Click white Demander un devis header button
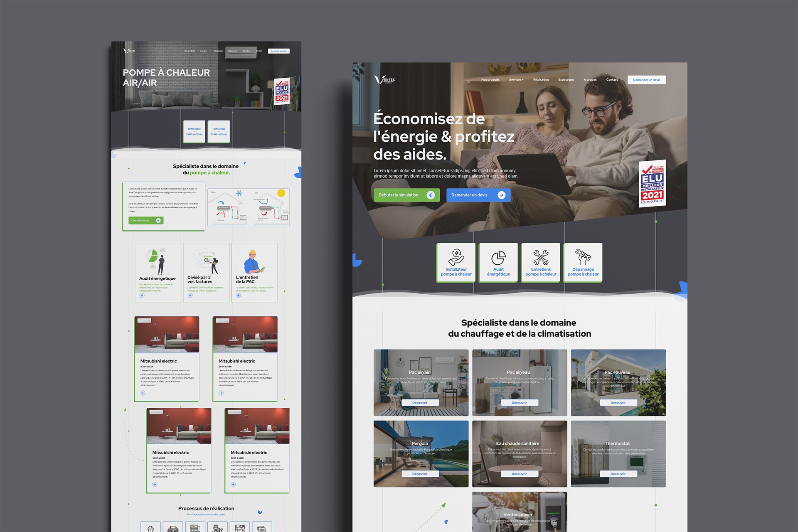Image resolution: width=798 pixels, height=532 pixels. point(646,80)
